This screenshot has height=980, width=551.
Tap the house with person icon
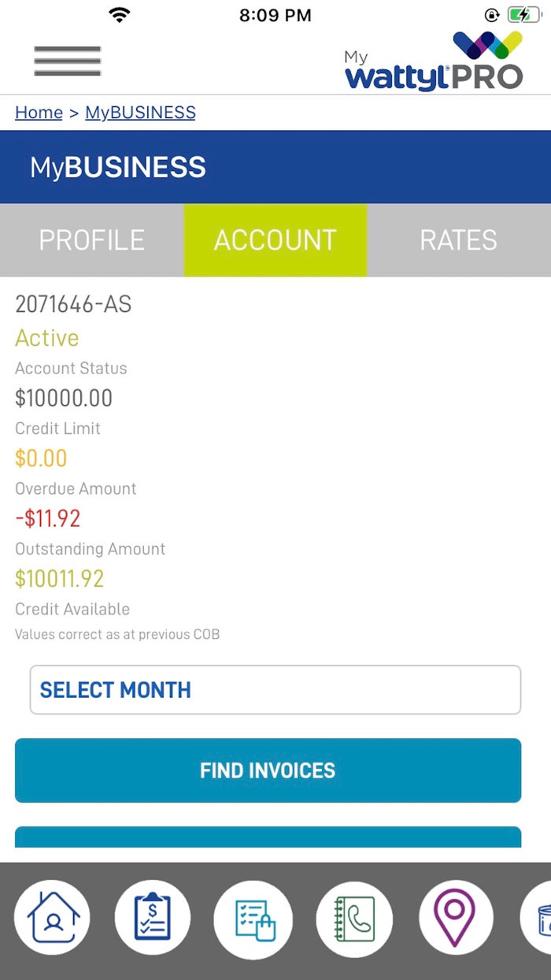click(53, 918)
